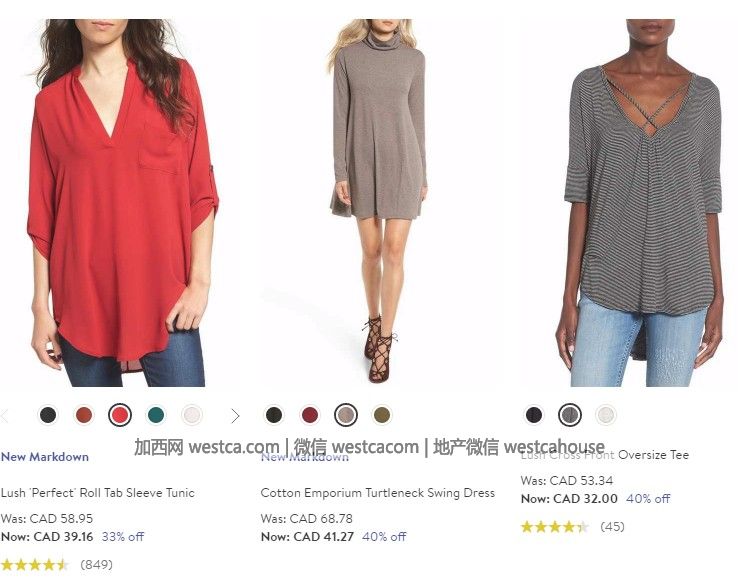Choose the black oversize tee swatch
738x580 pixels.
coord(534,415)
